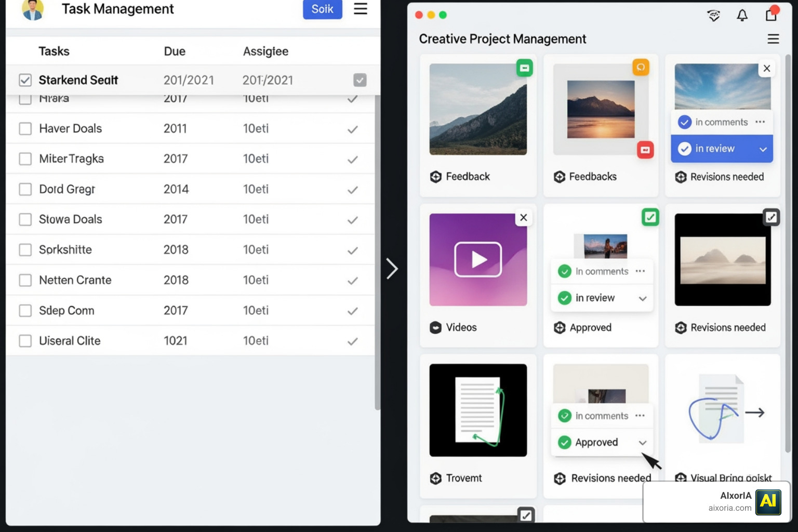Uncheck the Starkend SeaIt task checkbox
798x532 pixels.
click(25, 80)
